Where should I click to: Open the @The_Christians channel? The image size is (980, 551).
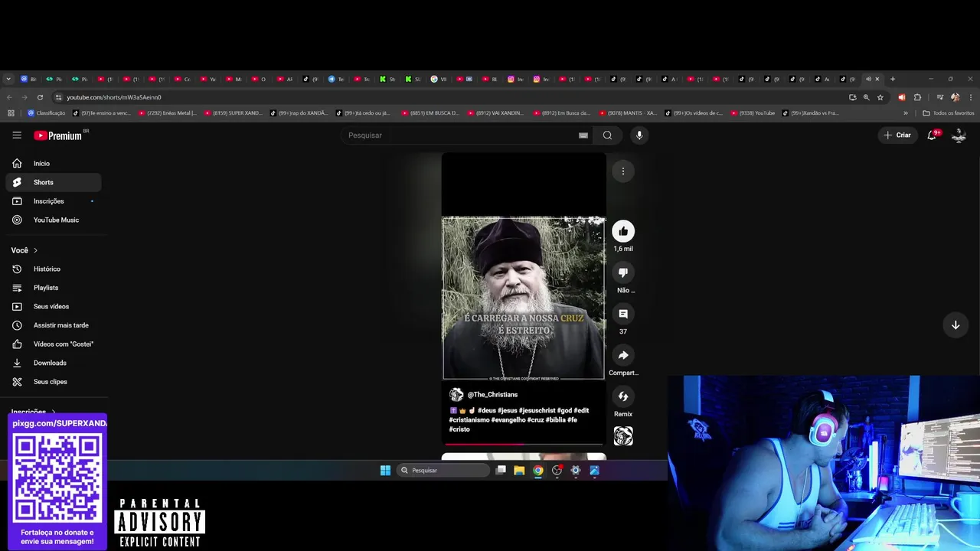492,395
